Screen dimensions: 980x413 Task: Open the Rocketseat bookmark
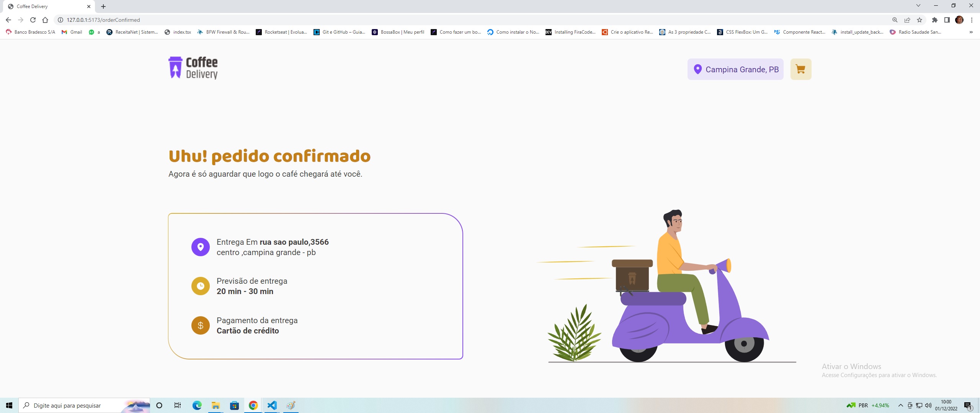[281, 32]
